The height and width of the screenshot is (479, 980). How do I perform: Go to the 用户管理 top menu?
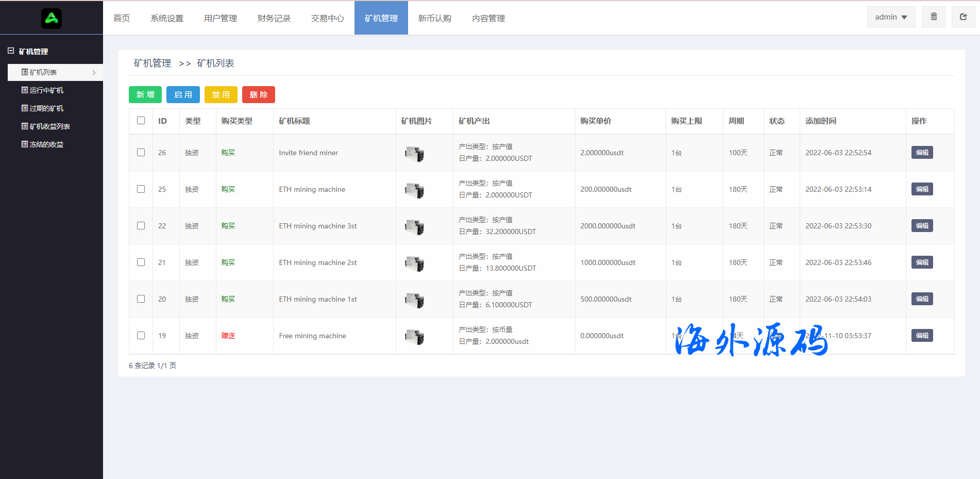coord(220,18)
